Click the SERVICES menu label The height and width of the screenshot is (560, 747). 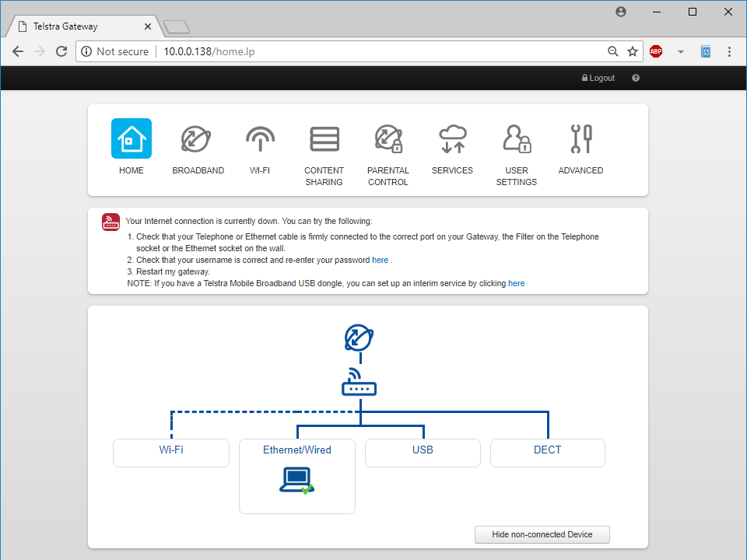click(x=453, y=170)
